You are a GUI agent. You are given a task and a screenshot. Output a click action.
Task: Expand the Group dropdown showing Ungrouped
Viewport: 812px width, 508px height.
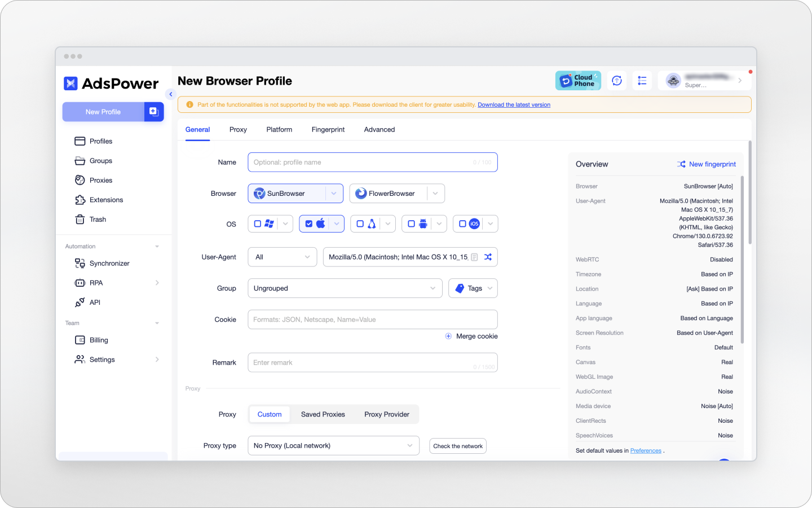click(345, 288)
